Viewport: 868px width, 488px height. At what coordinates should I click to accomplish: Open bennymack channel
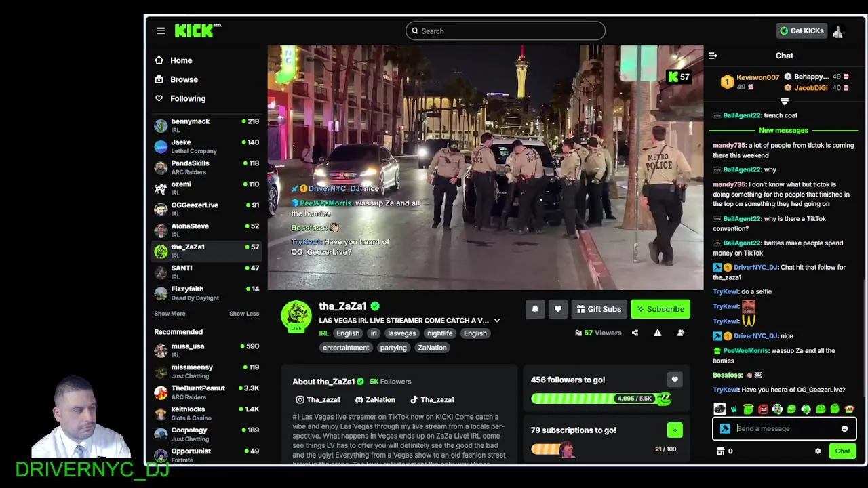pos(207,125)
